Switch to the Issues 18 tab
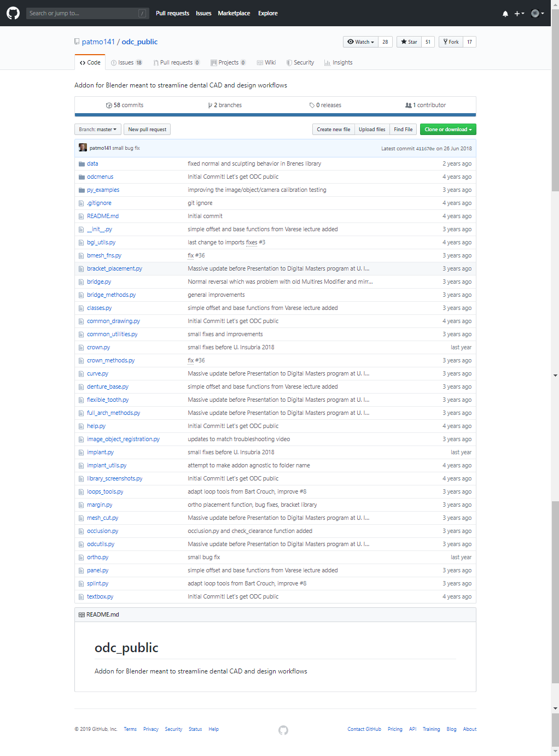Screen dimensions: 559x756 tap(126, 62)
